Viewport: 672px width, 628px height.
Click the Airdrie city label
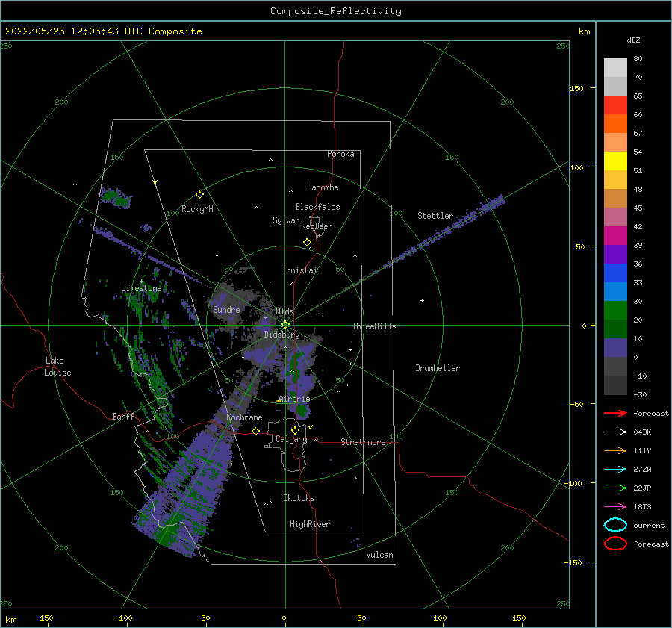(x=294, y=399)
